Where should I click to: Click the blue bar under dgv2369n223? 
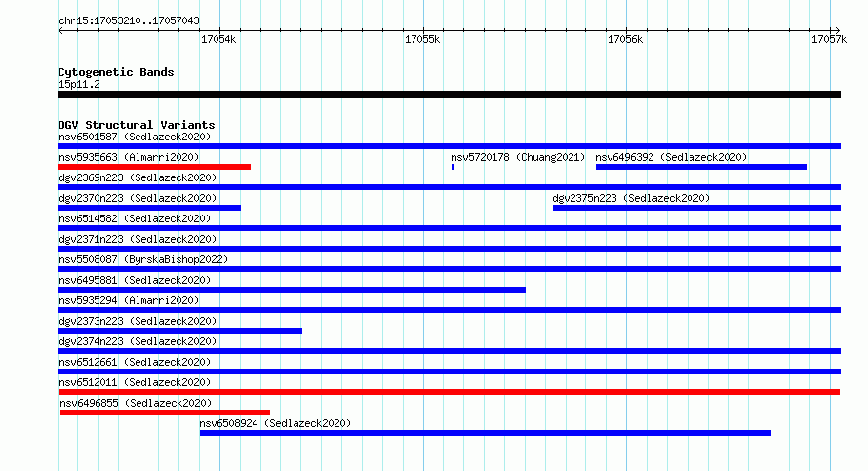(x=449, y=187)
